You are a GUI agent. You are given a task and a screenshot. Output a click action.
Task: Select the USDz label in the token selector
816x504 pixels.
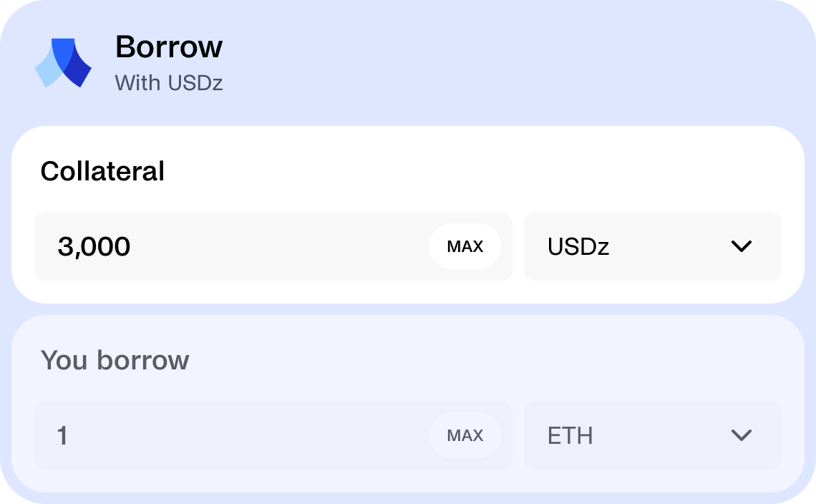(578, 246)
